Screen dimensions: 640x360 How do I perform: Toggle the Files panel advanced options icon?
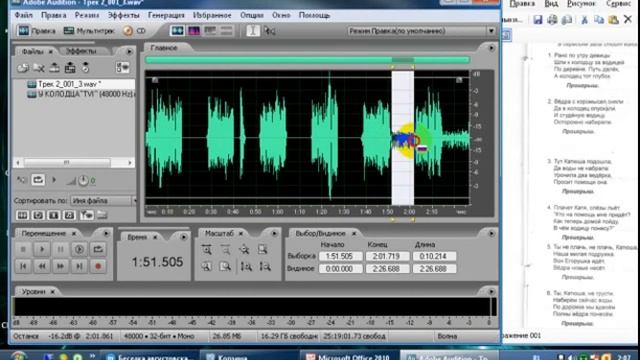tap(122, 68)
